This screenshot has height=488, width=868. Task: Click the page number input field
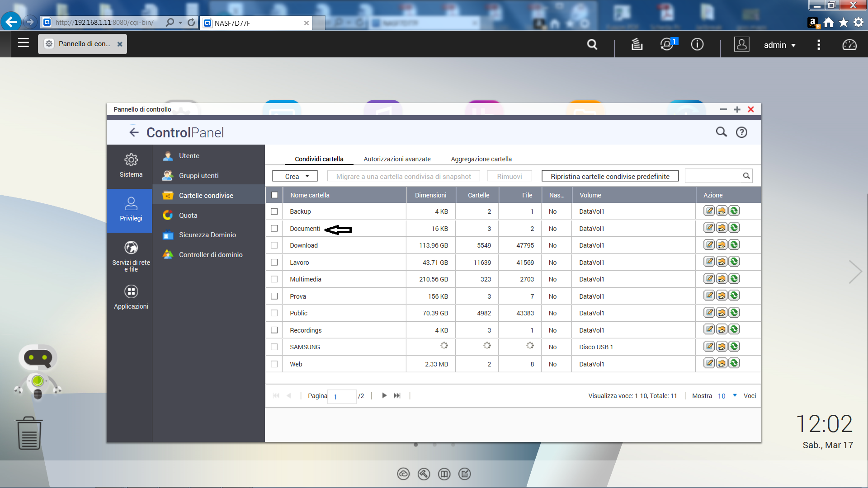(342, 396)
